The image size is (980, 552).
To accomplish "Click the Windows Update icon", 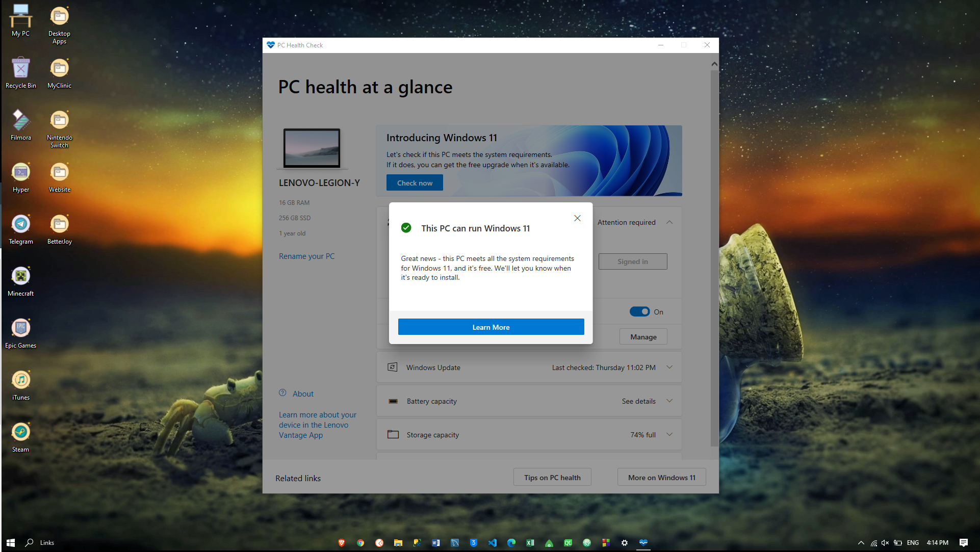I will point(393,367).
